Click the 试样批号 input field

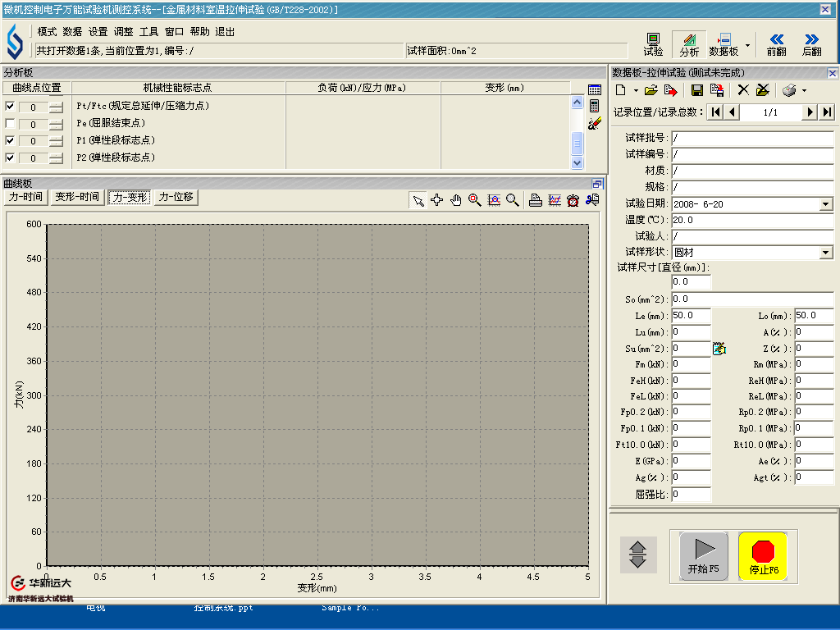coord(751,138)
